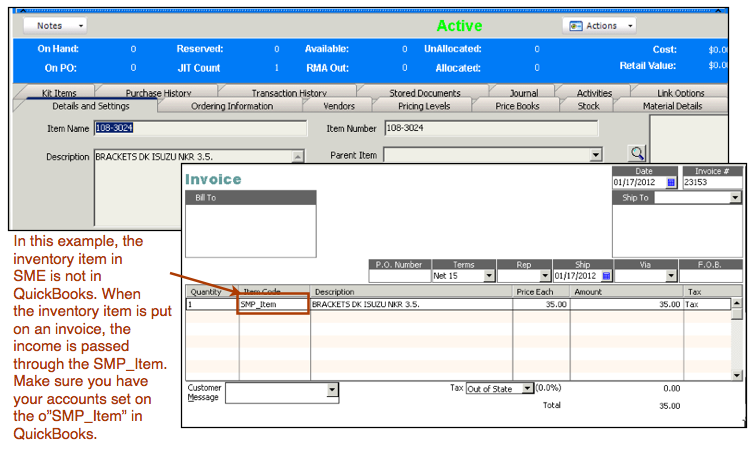
Task: Click the Invoice # field
Action: 712,182
